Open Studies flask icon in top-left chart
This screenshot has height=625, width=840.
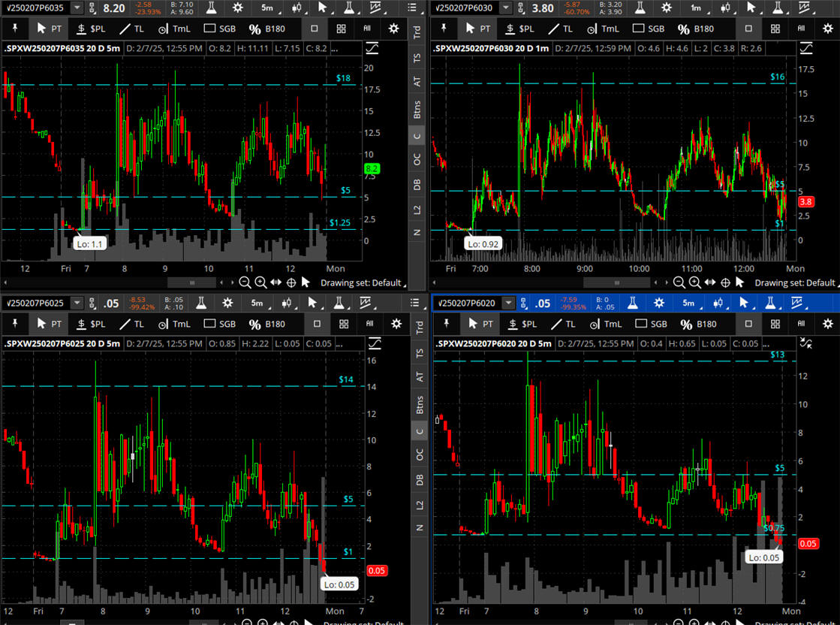pyautogui.click(x=214, y=8)
